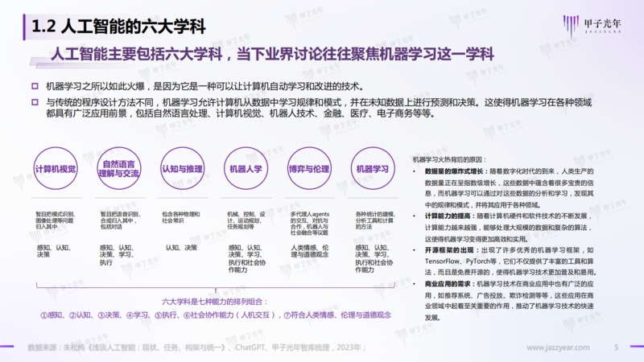
Task: Click the first hollow square bullet marker
Action: pyautogui.click(x=34, y=86)
